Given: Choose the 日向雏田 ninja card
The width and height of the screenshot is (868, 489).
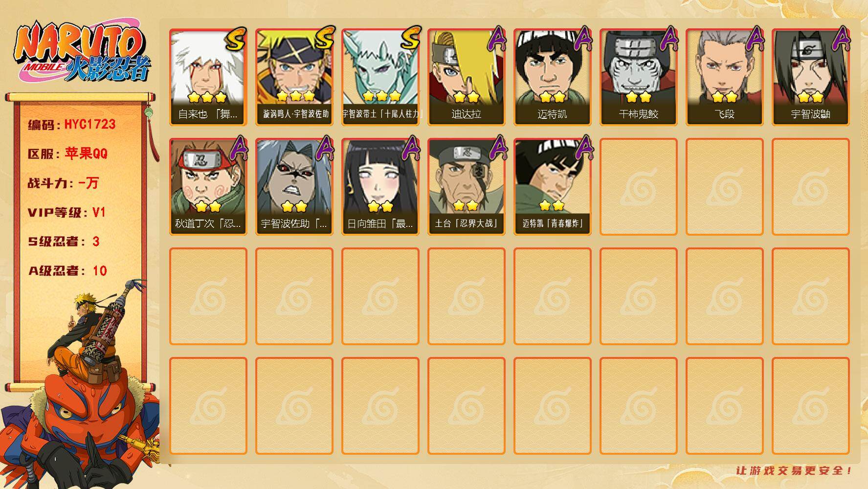Looking at the screenshot, I should [x=380, y=187].
